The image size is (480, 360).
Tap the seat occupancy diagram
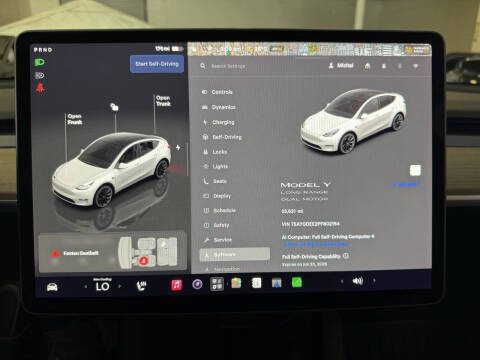(x=149, y=252)
